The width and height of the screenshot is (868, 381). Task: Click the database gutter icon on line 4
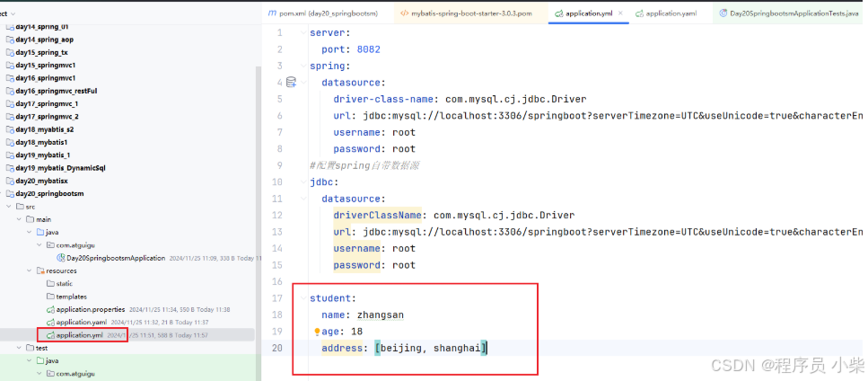point(291,83)
